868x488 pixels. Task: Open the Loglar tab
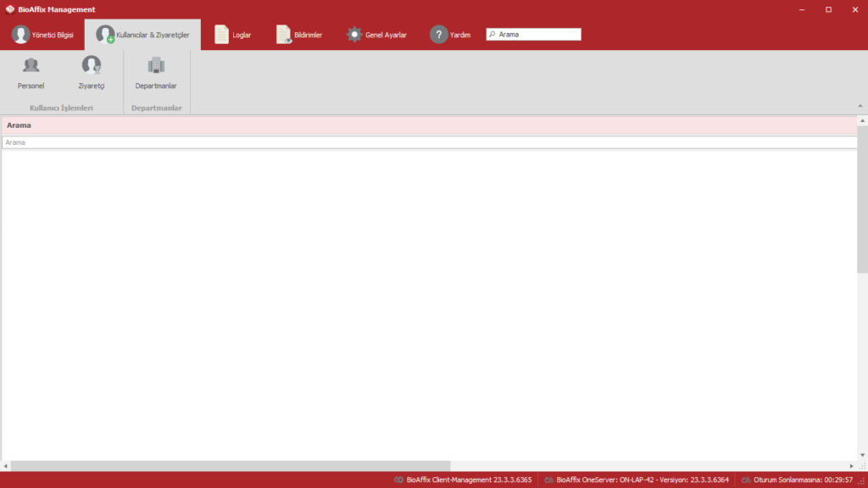(232, 34)
